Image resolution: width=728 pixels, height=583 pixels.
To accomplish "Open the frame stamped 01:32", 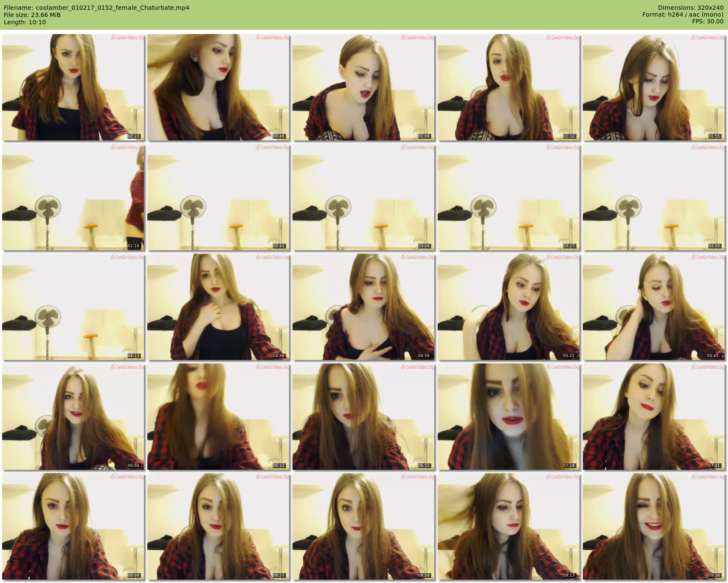I will (x=509, y=87).
